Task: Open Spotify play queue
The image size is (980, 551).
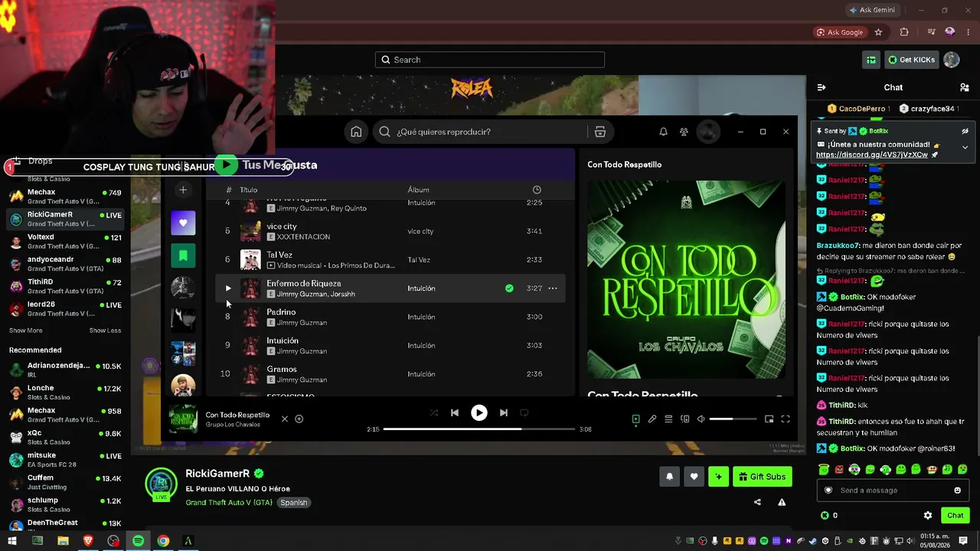Action: [668, 419]
